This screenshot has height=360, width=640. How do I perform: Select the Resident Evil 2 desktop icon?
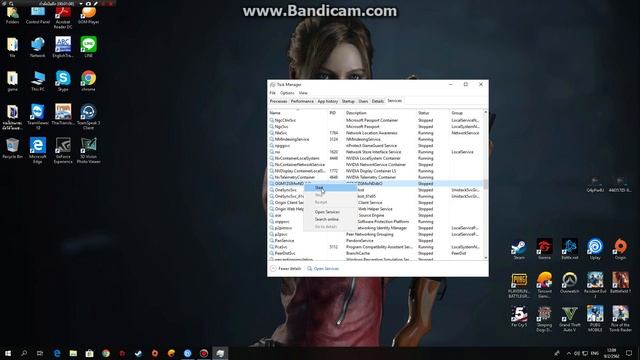pyautogui.click(x=595, y=285)
